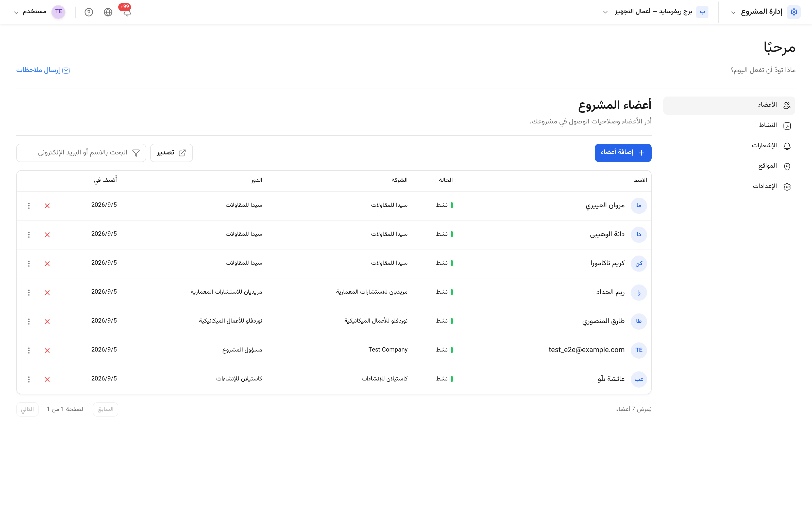Screen dimensions: 812x508
Task: Click the member name طارق المنصوري
Action: point(603,321)
